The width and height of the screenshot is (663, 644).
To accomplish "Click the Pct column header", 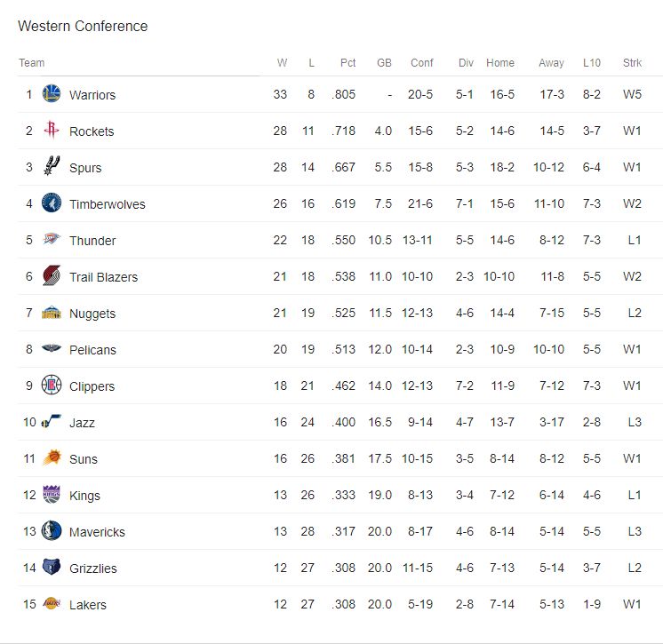I will click(347, 63).
